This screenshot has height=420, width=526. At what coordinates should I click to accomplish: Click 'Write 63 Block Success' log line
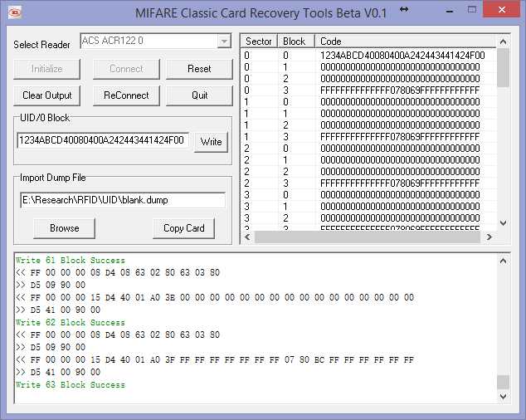pyautogui.click(x=71, y=385)
